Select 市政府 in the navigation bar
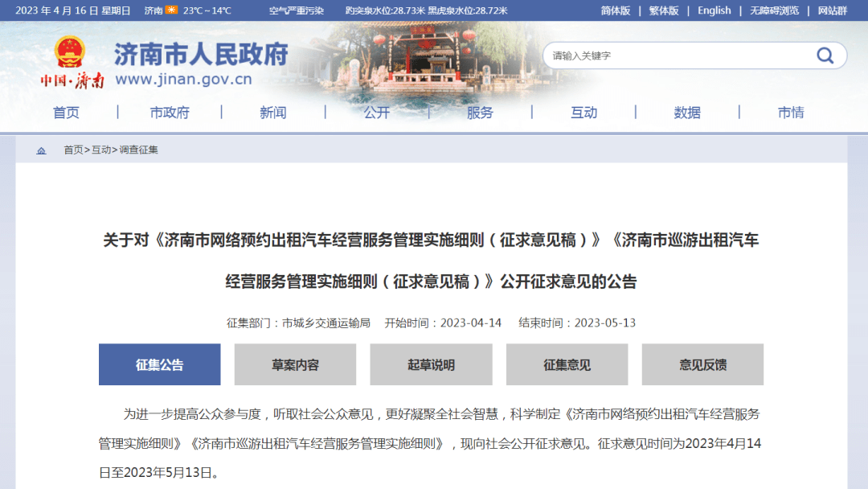The image size is (868, 489). pyautogui.click(x=170, y=113)
